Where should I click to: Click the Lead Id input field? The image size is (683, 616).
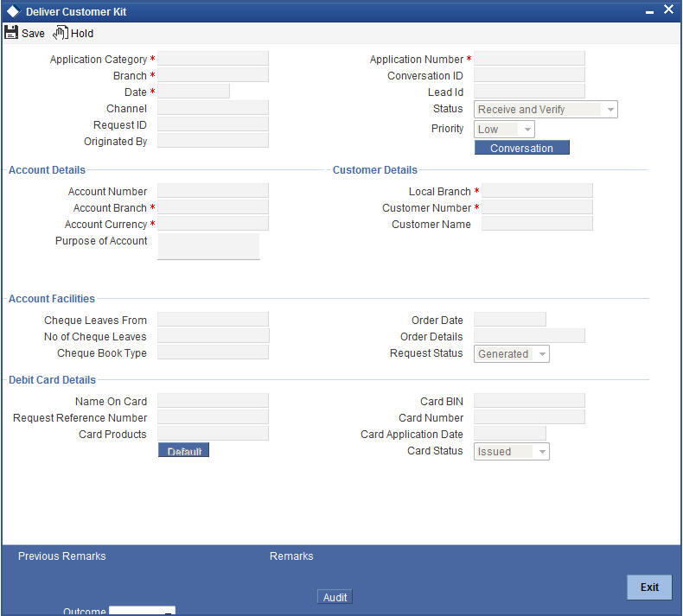click(x=529, y=92)
